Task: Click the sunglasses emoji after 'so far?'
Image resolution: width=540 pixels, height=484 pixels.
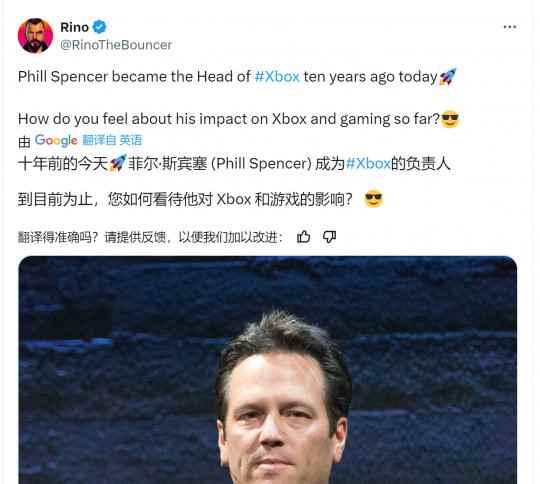Action: click(450, 119)
